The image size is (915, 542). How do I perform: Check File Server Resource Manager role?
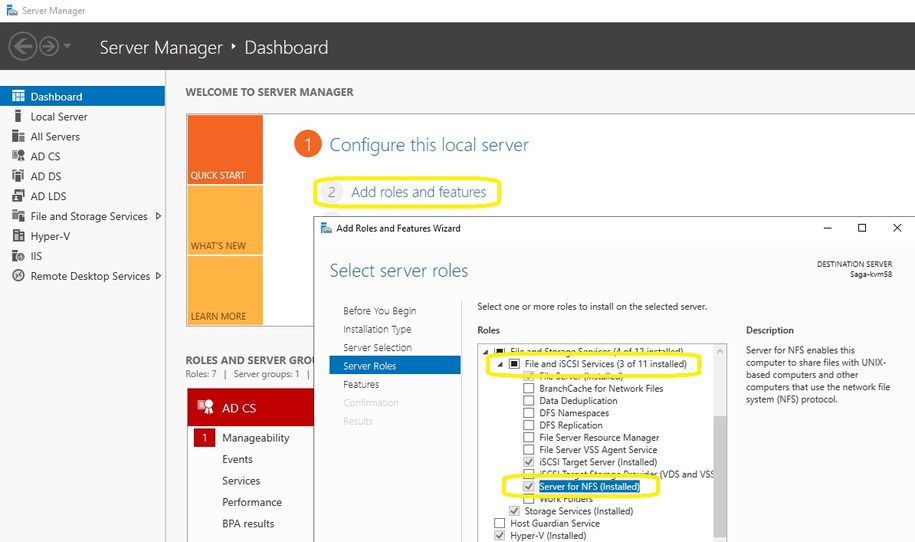point(529,437)
